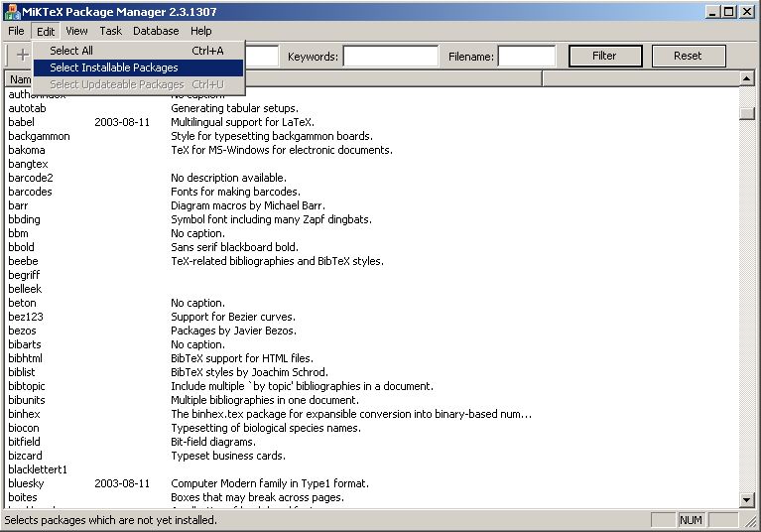The width and height of the screenshot is (761, 532).
Task: Open the File menu
Action: (x=16, y=31)
